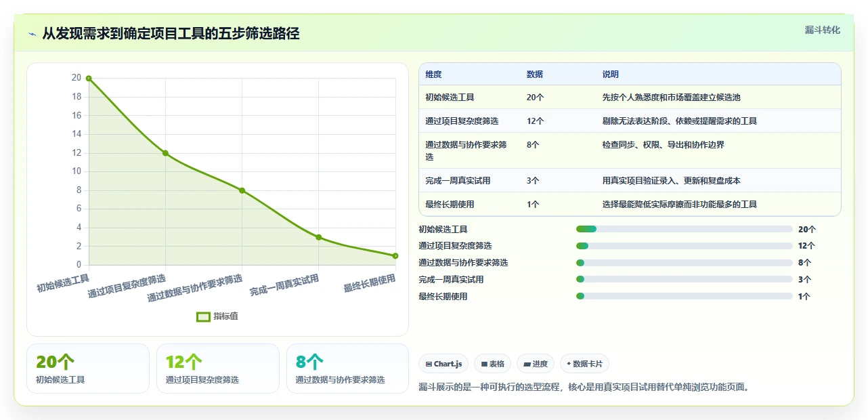The width and height of the screenshot is (868, 420).
Task: Click the 通过项目复杂度筛选 progress bar
Action: pos(684,246)
